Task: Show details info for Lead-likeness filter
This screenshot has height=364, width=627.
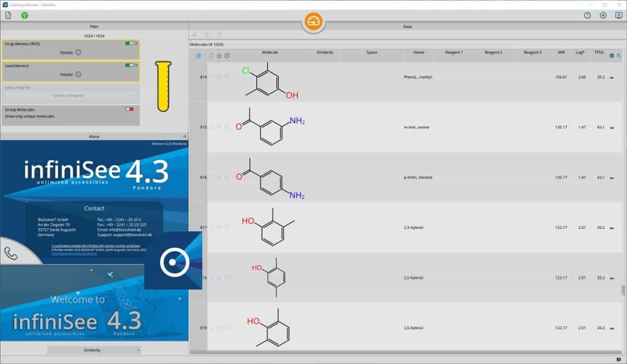Action: [79, 74]
